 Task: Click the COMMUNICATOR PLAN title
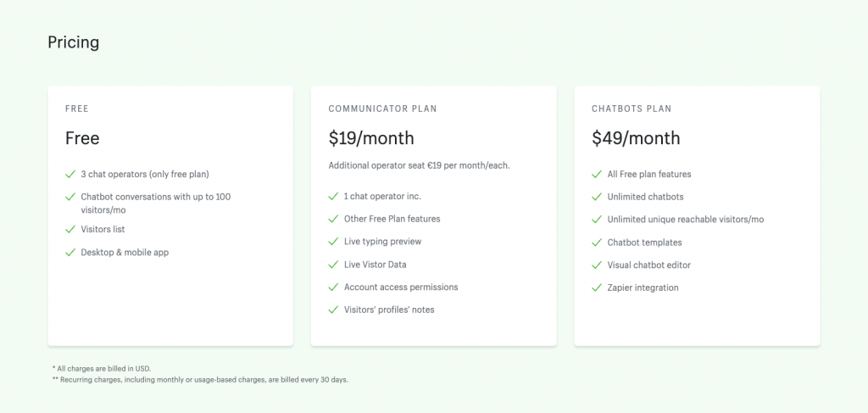tap(382, 109)
